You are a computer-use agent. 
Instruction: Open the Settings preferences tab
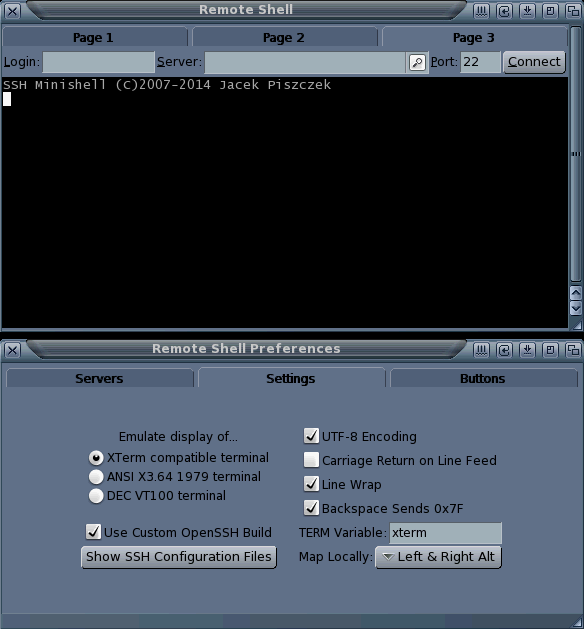pyautogui.click(x=291, y=378)
